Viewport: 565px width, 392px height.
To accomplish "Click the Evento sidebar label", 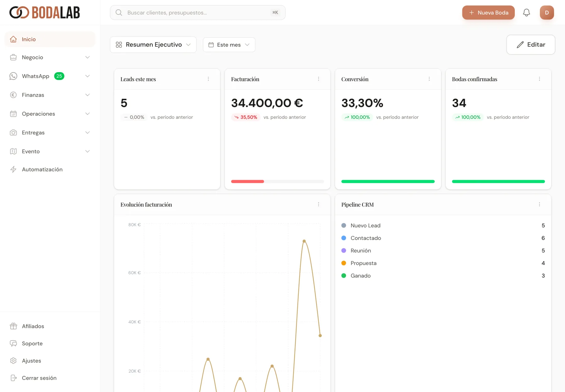I will 31,151.
